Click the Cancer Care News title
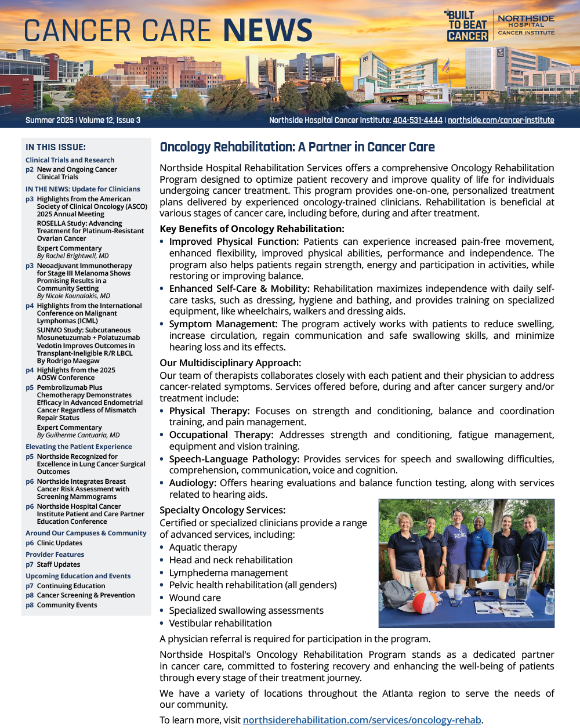This screenshot has width=580, height=728. coord(168,30)
